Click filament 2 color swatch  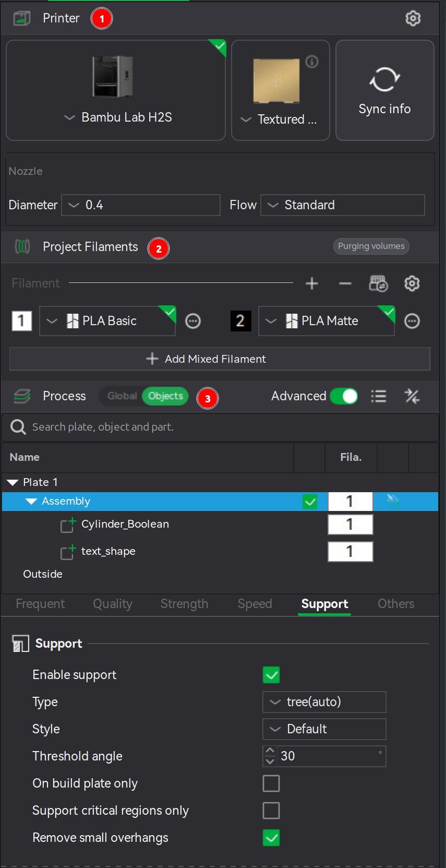point(240,320)
